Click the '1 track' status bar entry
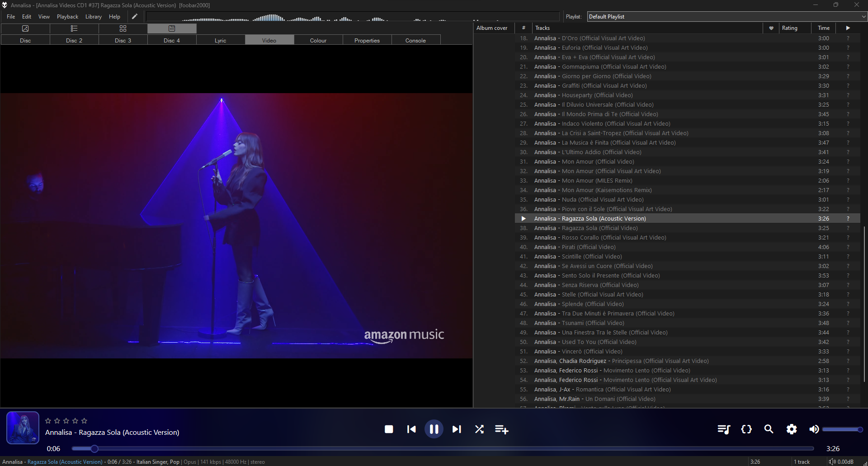This screenshot has width=868, height=466. [802, 461]
